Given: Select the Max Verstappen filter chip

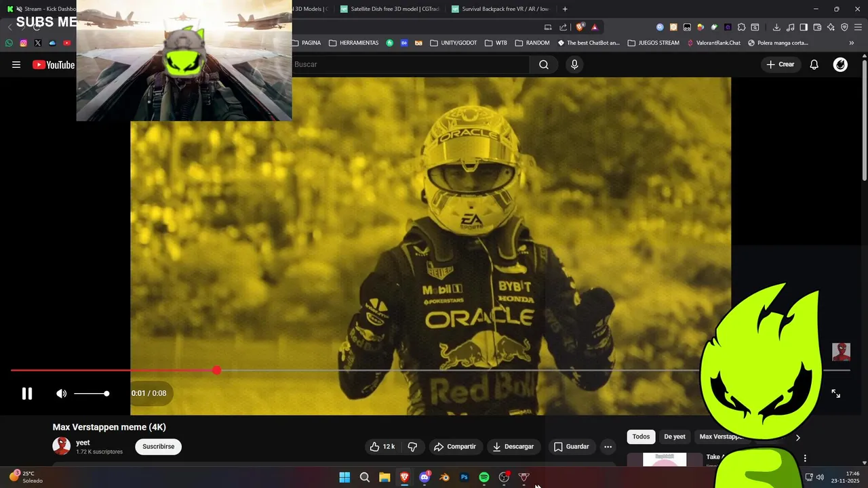Looking at the screenshot, I should coord(720,436).
